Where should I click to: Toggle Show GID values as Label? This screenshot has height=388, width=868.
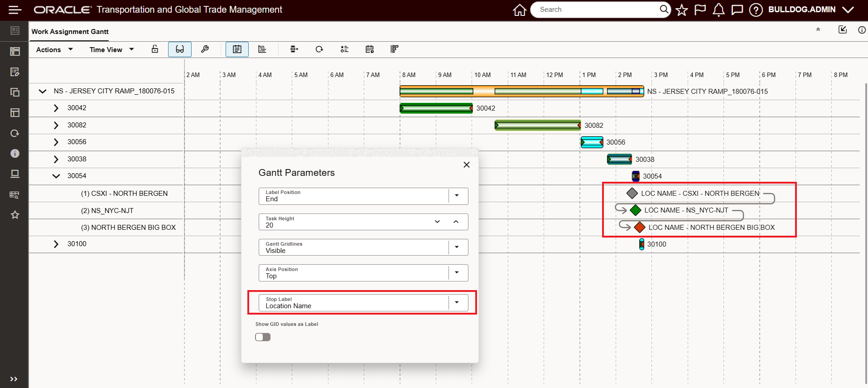point(263,337)
